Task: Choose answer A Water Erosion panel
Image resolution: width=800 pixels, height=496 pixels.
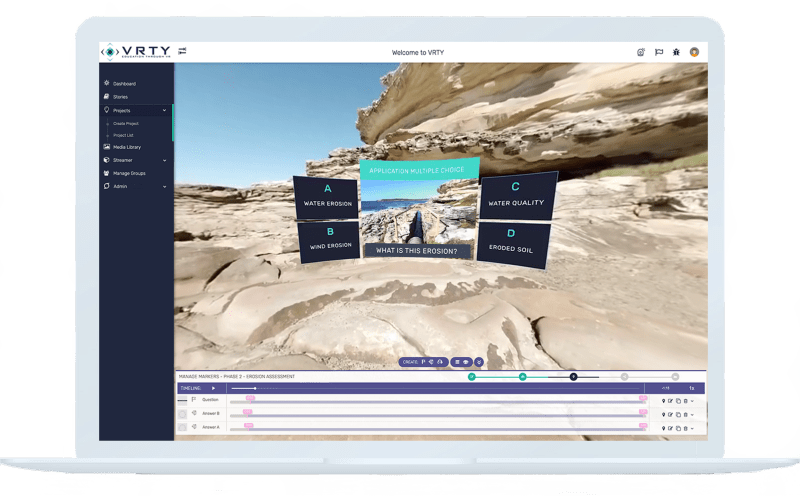Action: [327, 197]
